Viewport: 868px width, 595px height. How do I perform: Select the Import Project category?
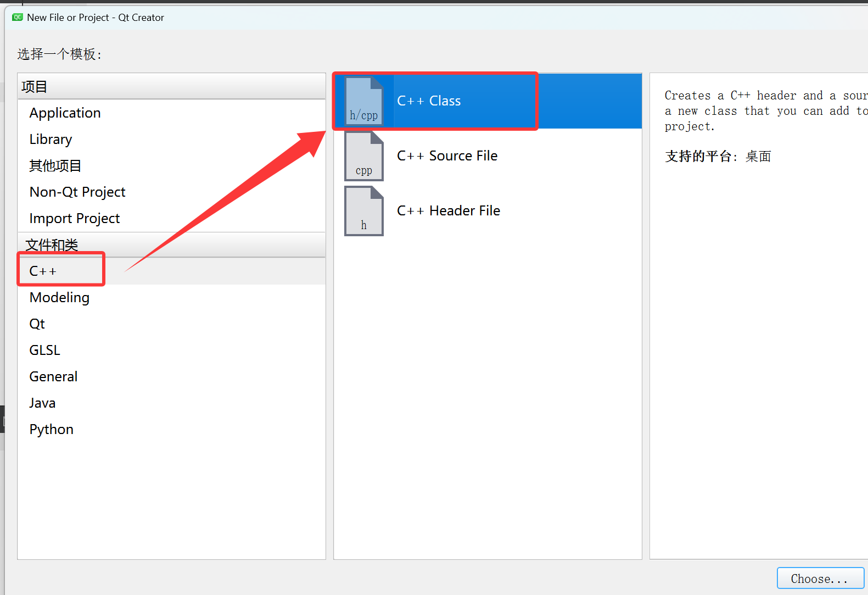coord(172,219)
